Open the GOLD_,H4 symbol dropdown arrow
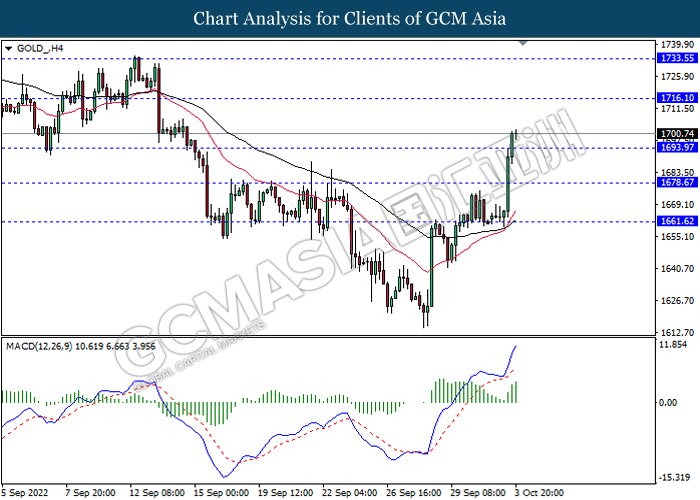The width and height of the screenshot is (700, 500). (x=8, y=48)
